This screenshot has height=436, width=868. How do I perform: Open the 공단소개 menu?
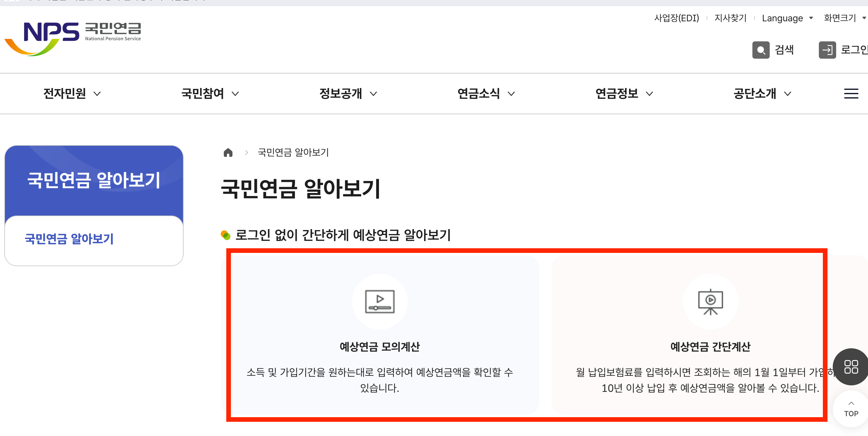point(762,94)
